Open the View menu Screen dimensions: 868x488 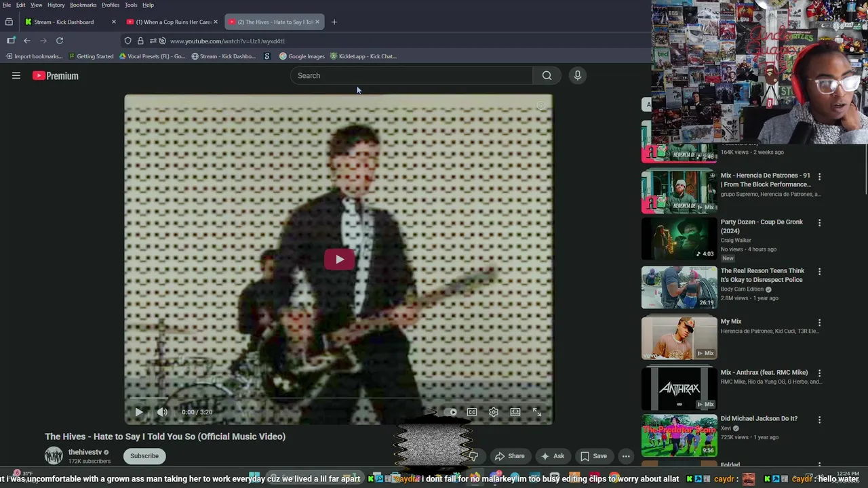pos(37,5)
